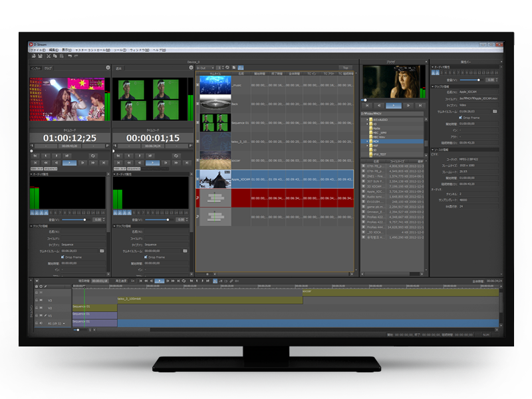Collapse audio properties under input monitor

point(31,174)
